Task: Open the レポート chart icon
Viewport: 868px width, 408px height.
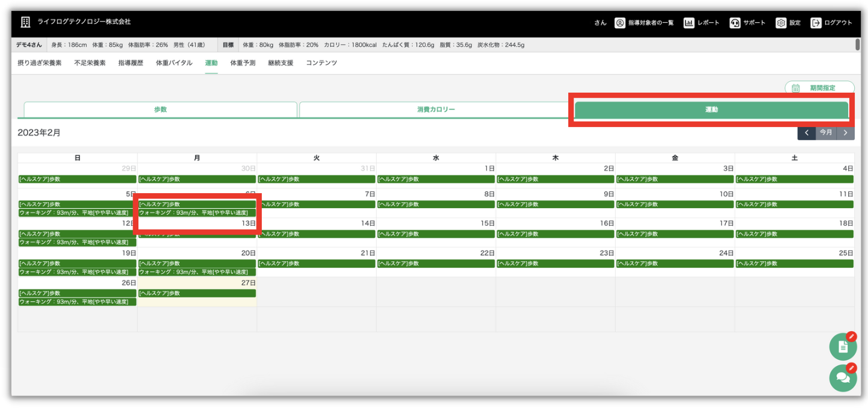Action: (689, 23)
